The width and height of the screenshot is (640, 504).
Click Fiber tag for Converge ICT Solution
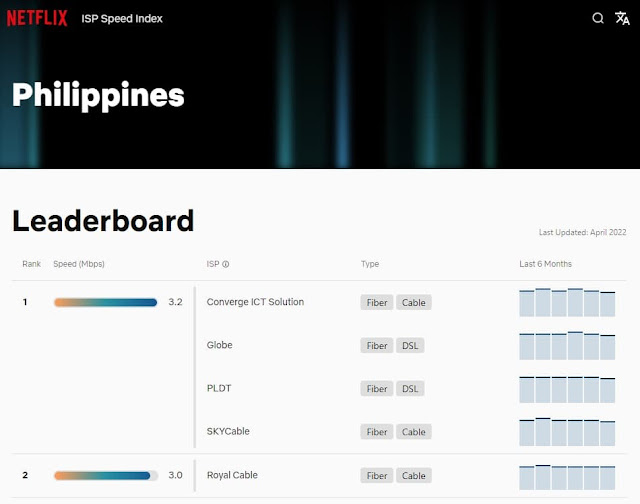click(377, 302)
